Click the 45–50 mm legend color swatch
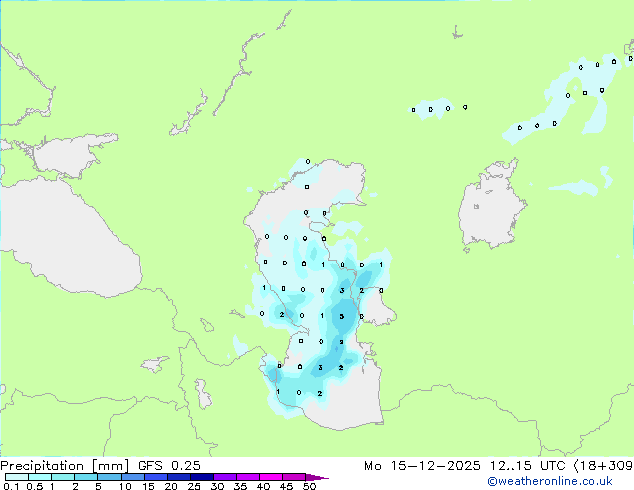The image size is (634, 490). [x=294, y=477]
